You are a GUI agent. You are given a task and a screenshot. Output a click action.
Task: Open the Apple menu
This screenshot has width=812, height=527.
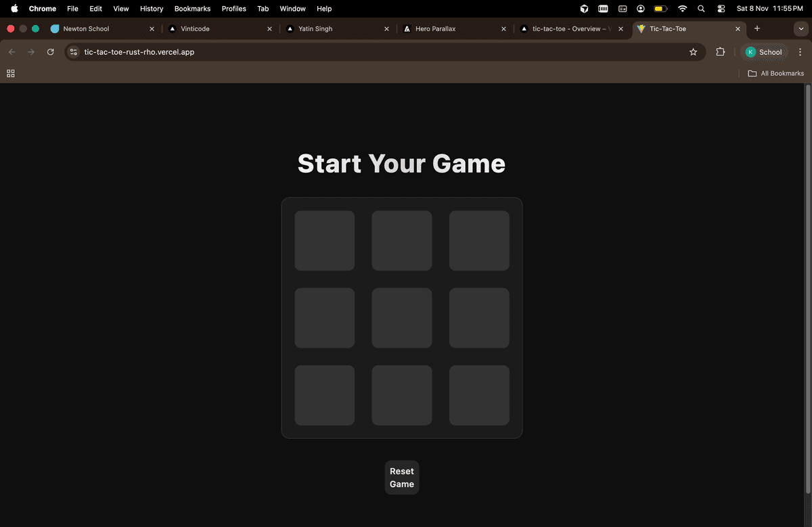[x=14, y=9]
